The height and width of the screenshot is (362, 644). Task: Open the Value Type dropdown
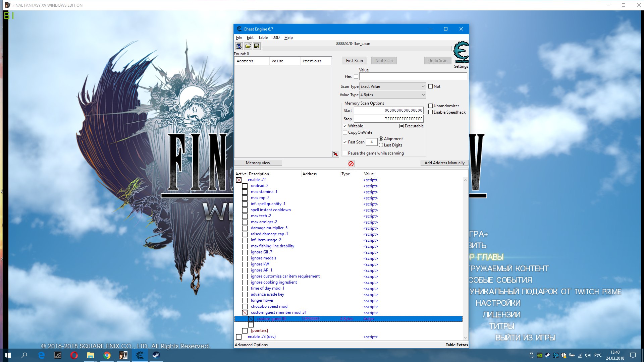click(392, 95)
